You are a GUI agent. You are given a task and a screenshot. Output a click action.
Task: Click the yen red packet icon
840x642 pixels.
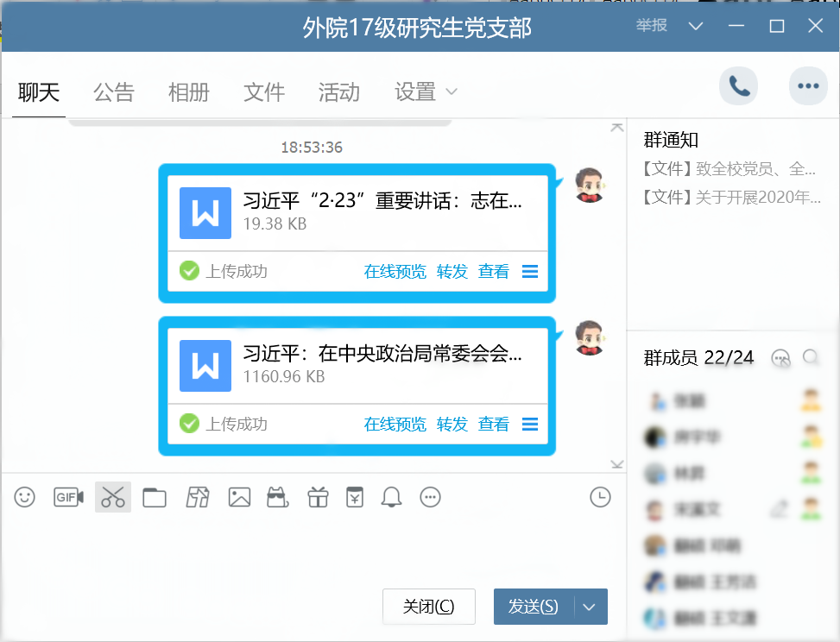[x=354, y=497]
